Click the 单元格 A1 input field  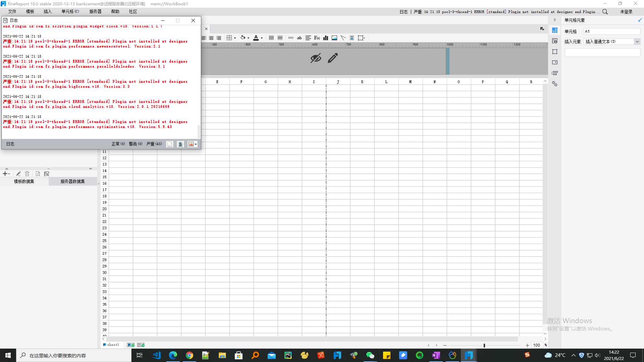(612, 32)
